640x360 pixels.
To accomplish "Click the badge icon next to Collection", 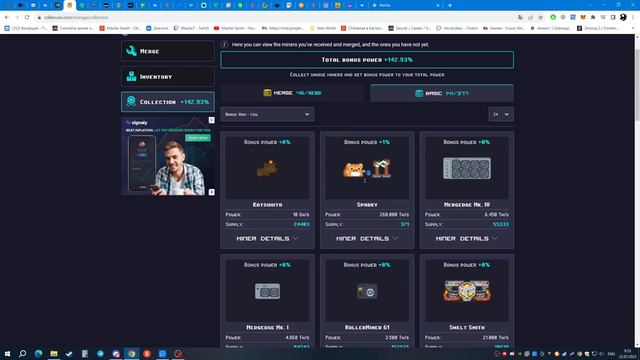I will tap(131, 102).
